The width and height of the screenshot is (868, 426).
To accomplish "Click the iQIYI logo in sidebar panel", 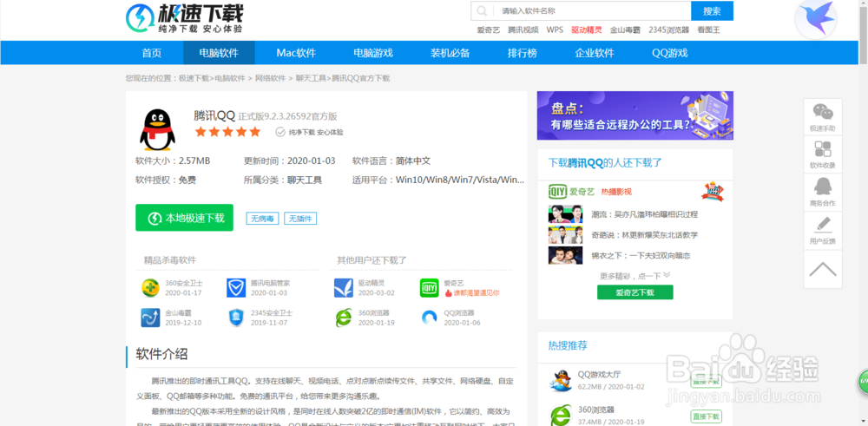I will coord(558,192).
